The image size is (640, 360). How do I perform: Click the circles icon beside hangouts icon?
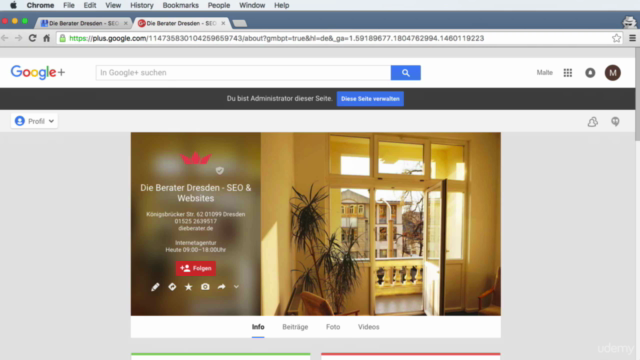(593, 122)
